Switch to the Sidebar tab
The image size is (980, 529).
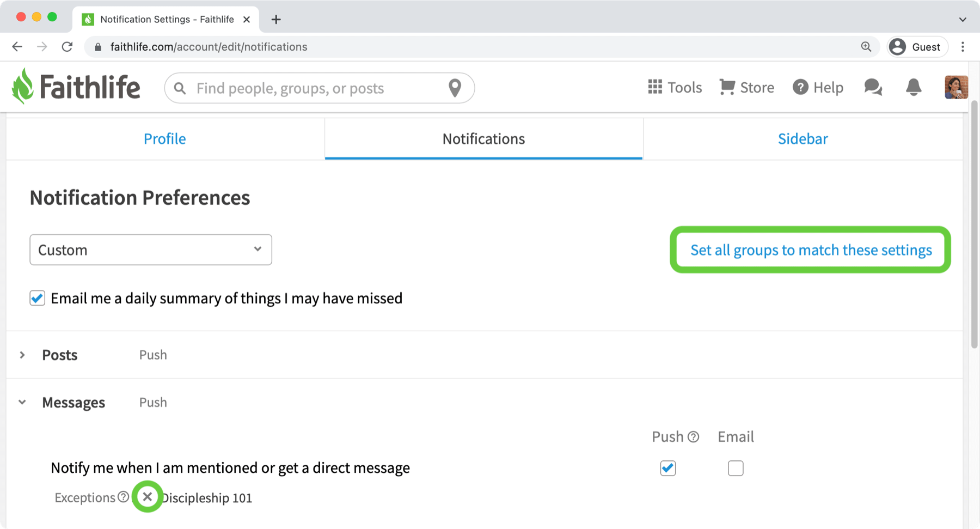point(803,138)
